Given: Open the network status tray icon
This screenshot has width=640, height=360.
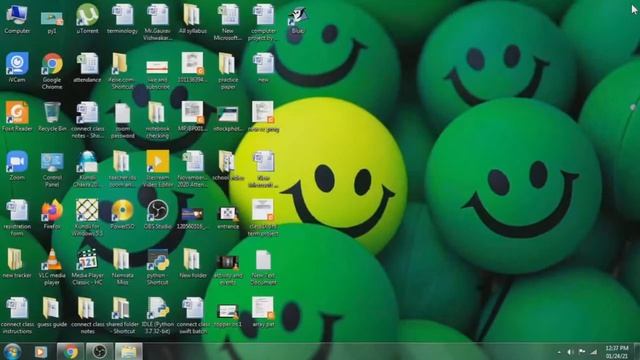Looking at the screenshot, I should pyautogui.click(x=594, y=352).
